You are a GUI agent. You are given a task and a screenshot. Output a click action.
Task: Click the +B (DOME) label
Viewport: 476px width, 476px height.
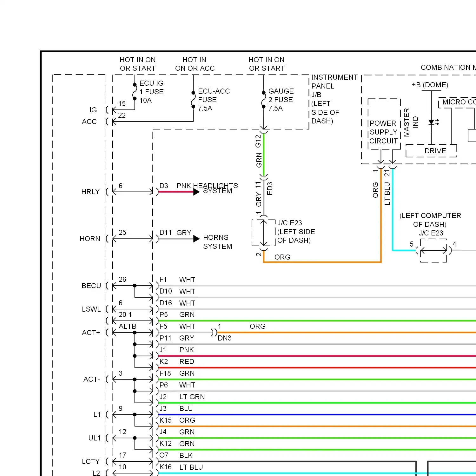coord(430,85)
